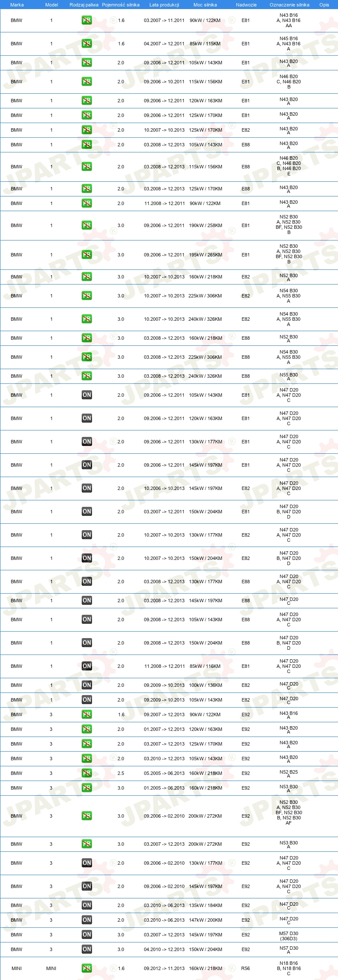This screenshot has height=980, width=338.
Task: Select the date range 03.2007 -> 11.2011
Action: click(164, 20)
